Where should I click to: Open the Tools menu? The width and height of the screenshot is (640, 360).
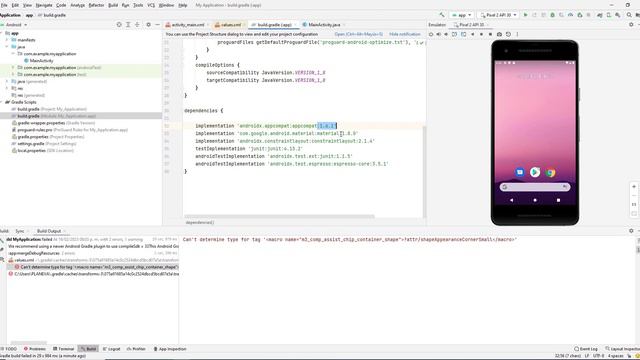coord(138,5)
